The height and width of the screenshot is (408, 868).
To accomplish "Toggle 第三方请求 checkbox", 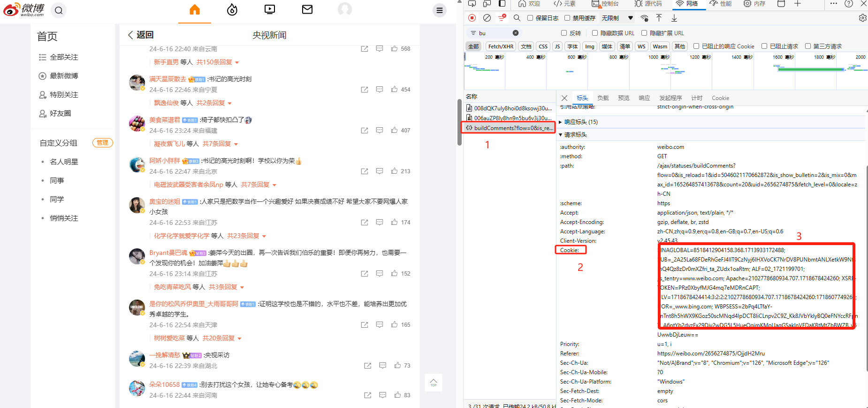I will (x=808, y=46).
